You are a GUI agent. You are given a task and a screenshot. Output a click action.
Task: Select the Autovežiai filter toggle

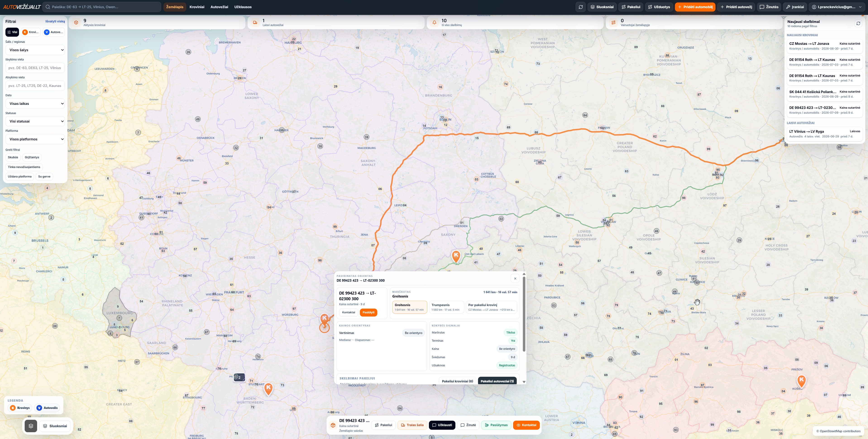(x=54, y=32)
